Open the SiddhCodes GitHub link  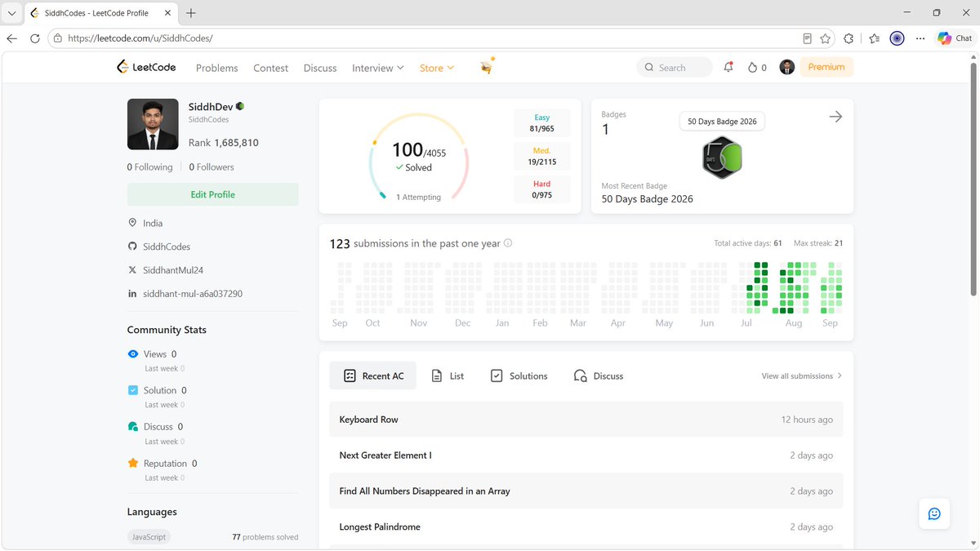tap(167, 247)
